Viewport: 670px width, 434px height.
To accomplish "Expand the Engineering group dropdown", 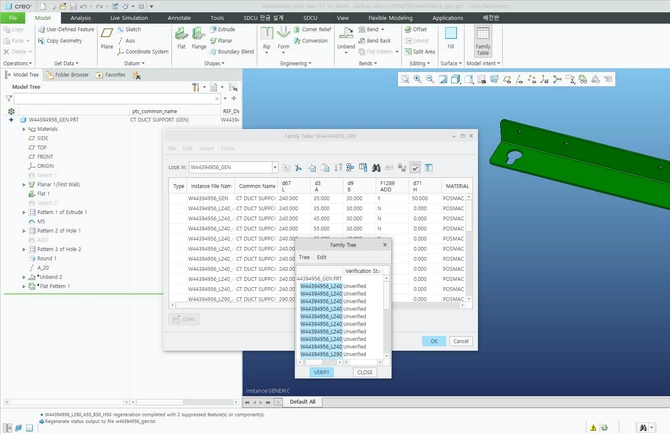I will [296, 63].
